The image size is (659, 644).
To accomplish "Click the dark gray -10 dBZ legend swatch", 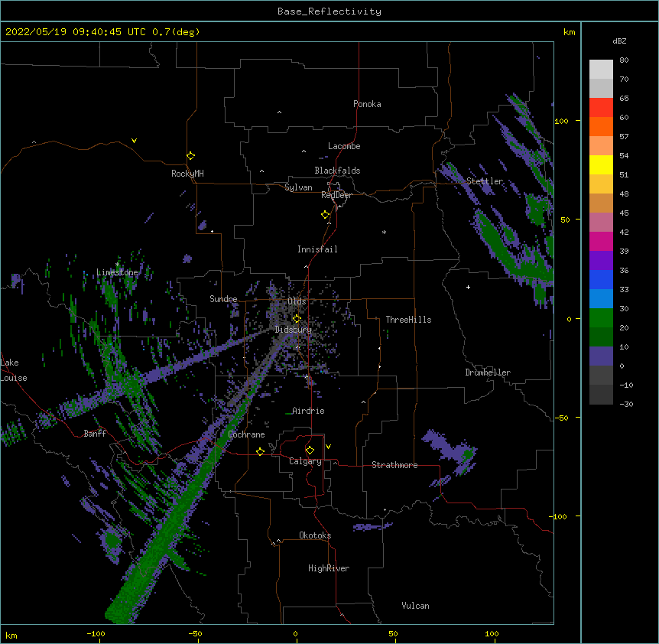I will click(601, 395).
